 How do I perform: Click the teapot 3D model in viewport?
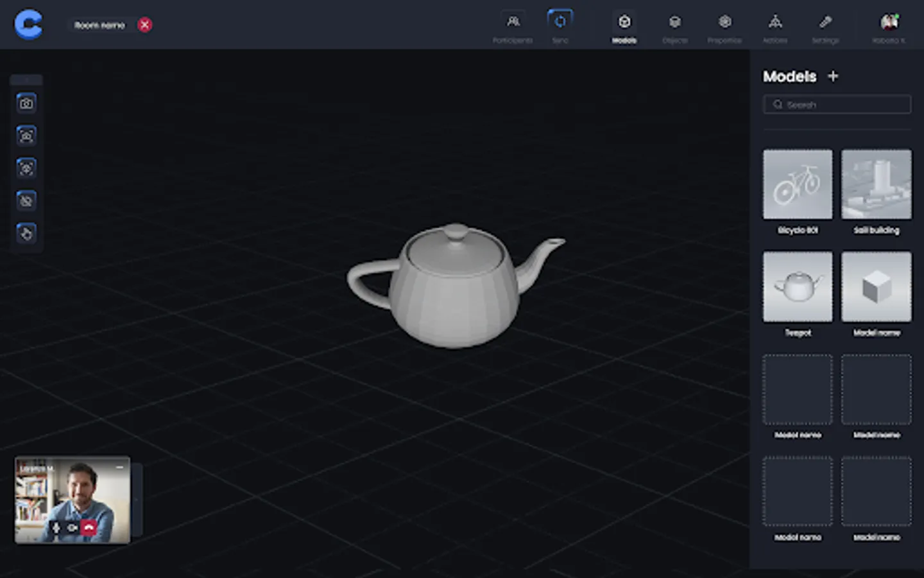[454, 286]
